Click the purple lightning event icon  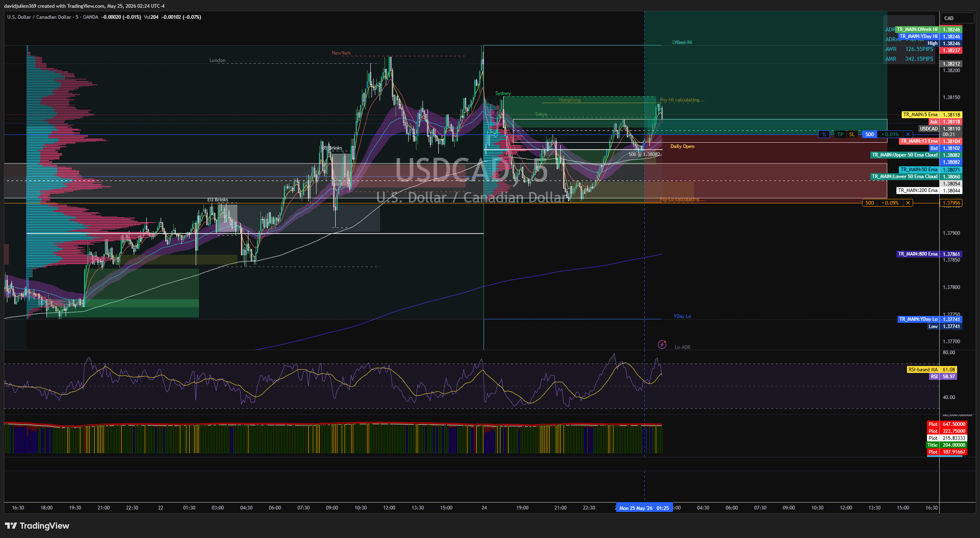click(662, 345)
